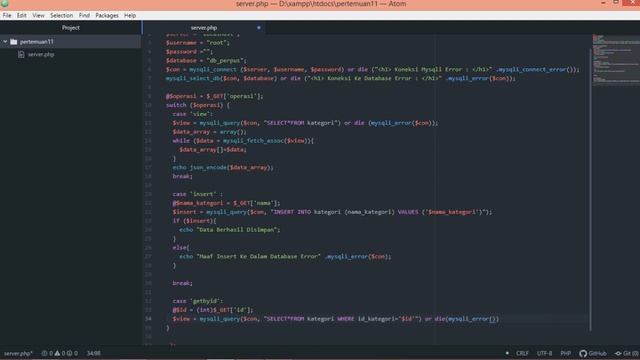Click server.php* filename in status bar
This screenshot has width=640, height=360.
18,353
